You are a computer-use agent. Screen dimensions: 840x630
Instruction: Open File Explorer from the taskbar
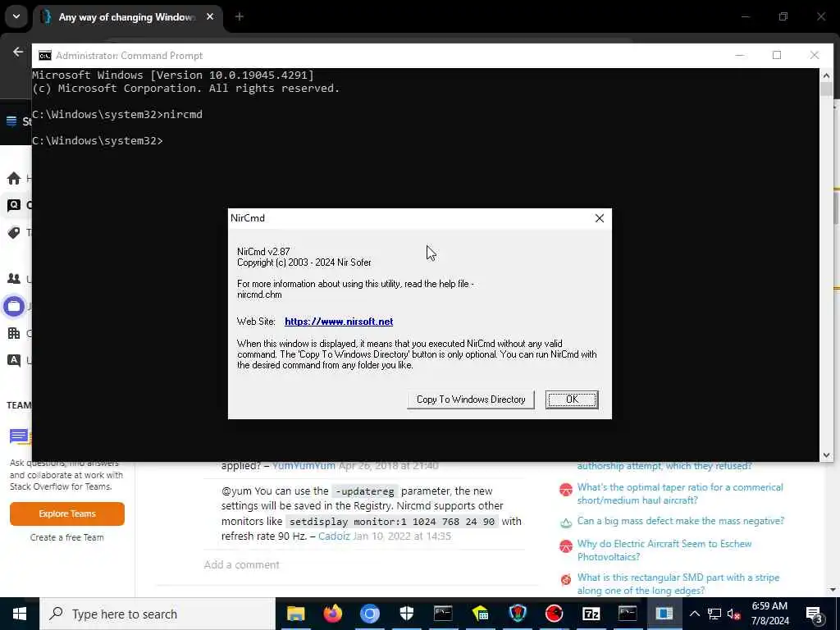295,614
